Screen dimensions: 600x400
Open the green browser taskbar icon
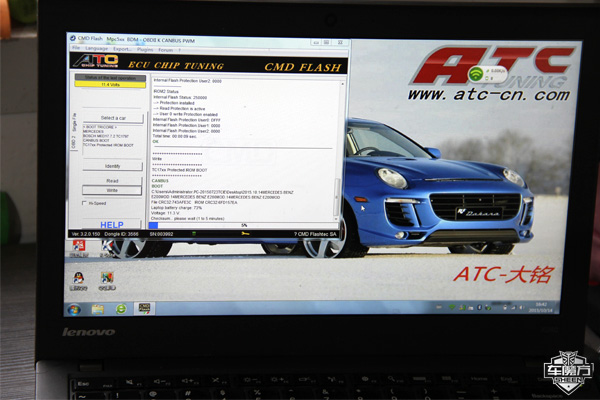(x=121, y=309)
